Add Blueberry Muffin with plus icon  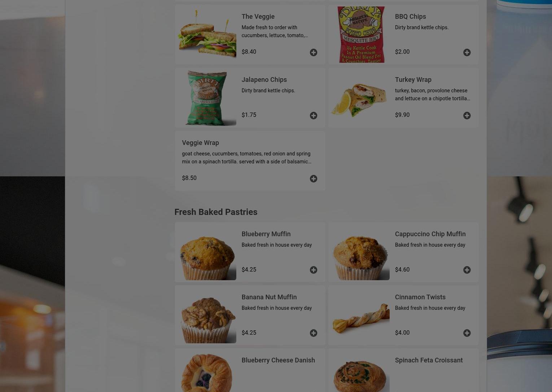[x=314, y=270]
